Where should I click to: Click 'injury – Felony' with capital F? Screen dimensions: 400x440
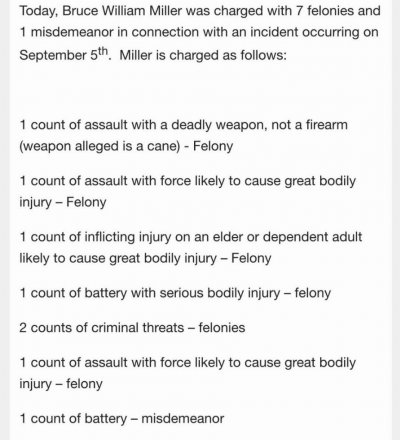(63, 202)
